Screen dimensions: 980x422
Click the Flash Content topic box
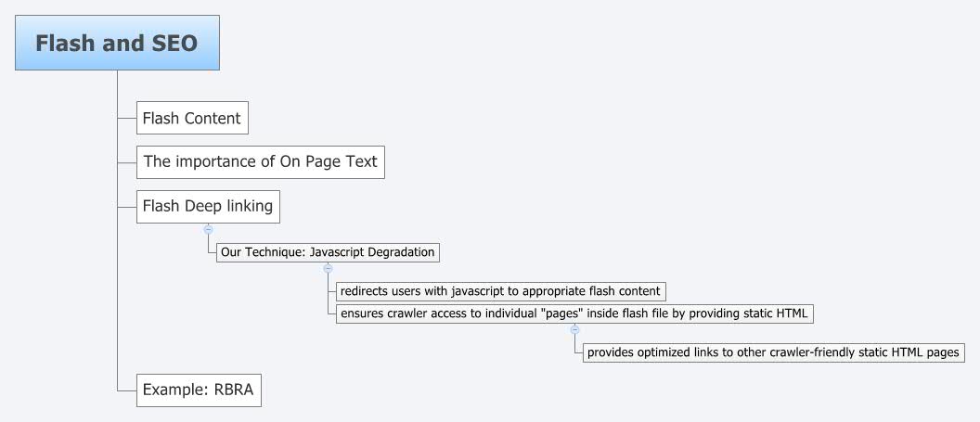192,118
